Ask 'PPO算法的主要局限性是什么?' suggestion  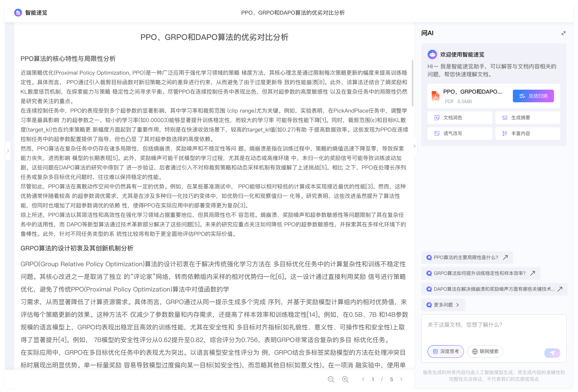click(467, 258)
